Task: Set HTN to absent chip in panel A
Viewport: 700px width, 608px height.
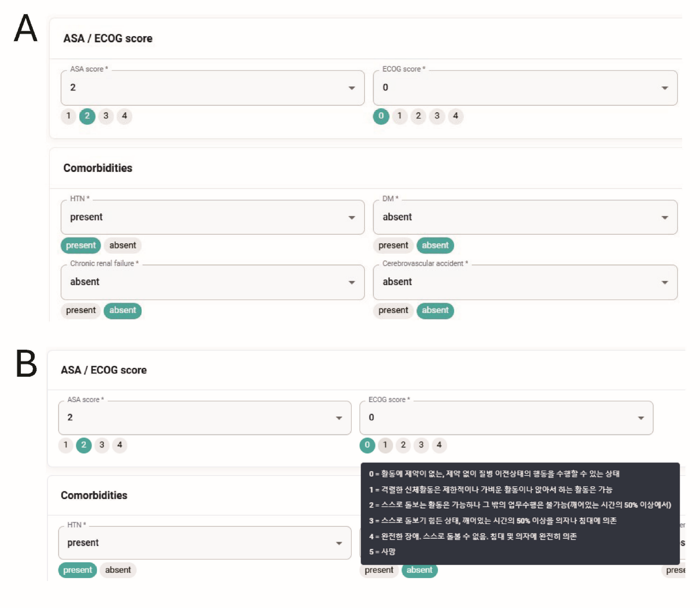Action: click(x=122, y=245)
